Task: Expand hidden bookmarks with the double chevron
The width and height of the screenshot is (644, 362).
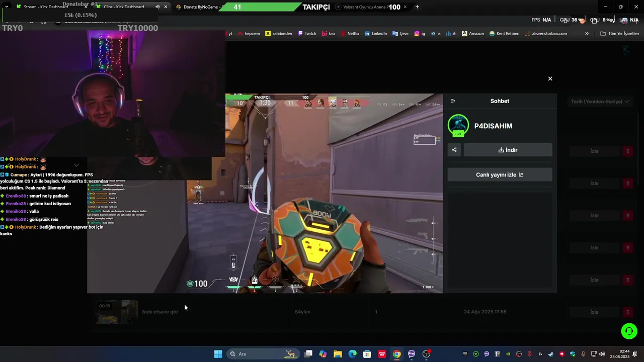Action: coord(587,34)
